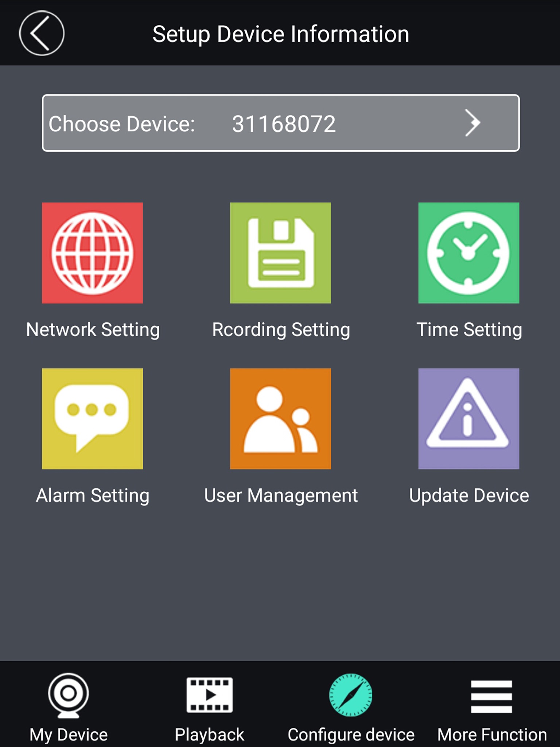Click the Setup Device Information title

[x=281, y=34]
